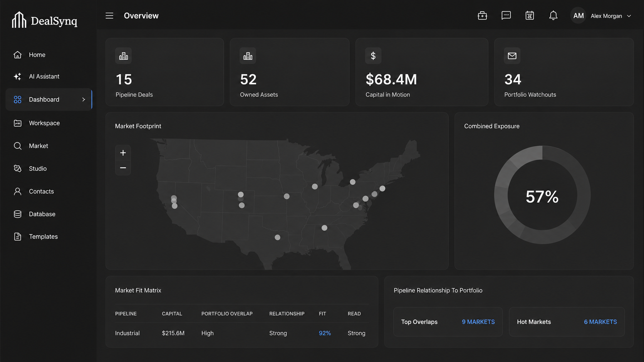Click the Portfolio Watchouts envelope icon
644x362 pixels.
[512, 56]
